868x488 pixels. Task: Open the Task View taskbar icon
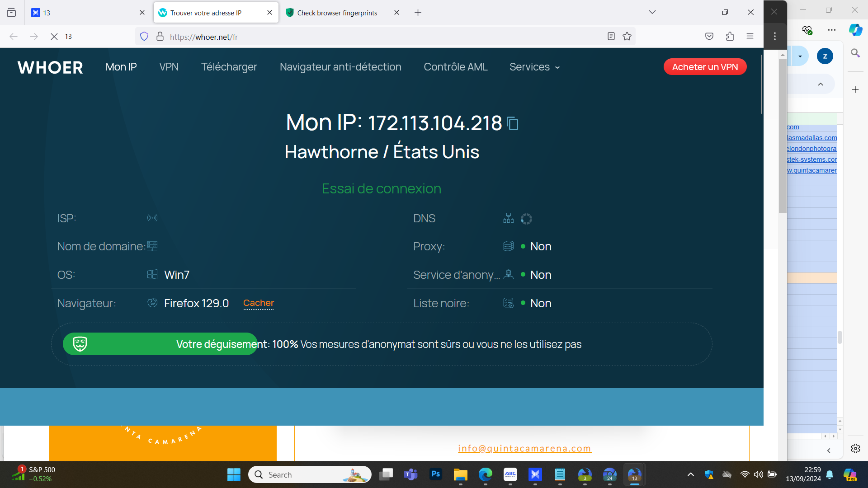(x=386, y=474)
